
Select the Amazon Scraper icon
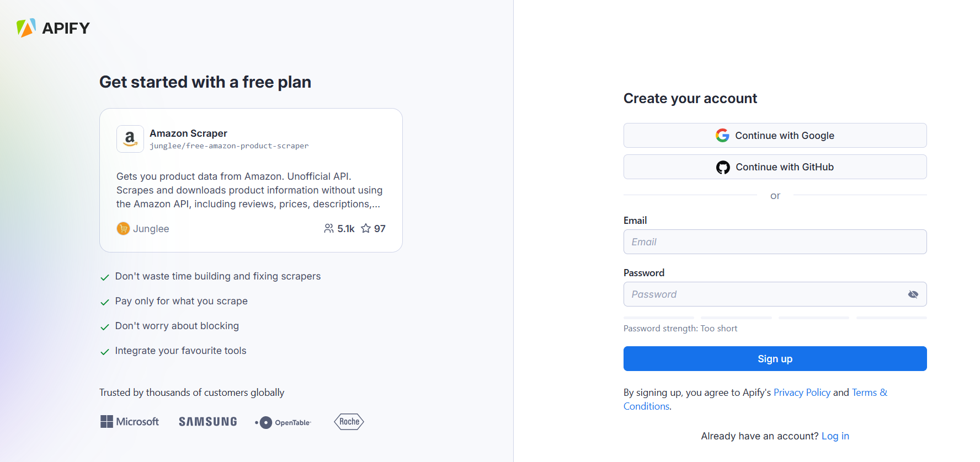(x=130, y=139)
